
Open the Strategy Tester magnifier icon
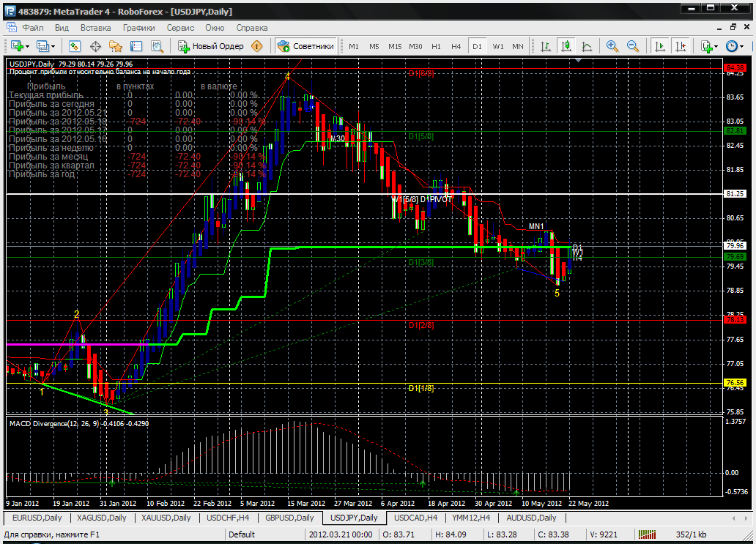pos(156,46)
